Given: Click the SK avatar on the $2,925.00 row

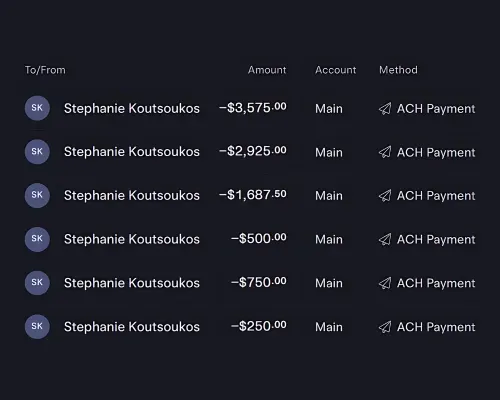Looking at the screenshot, I should pyautogui.click(x=37, y=152).
